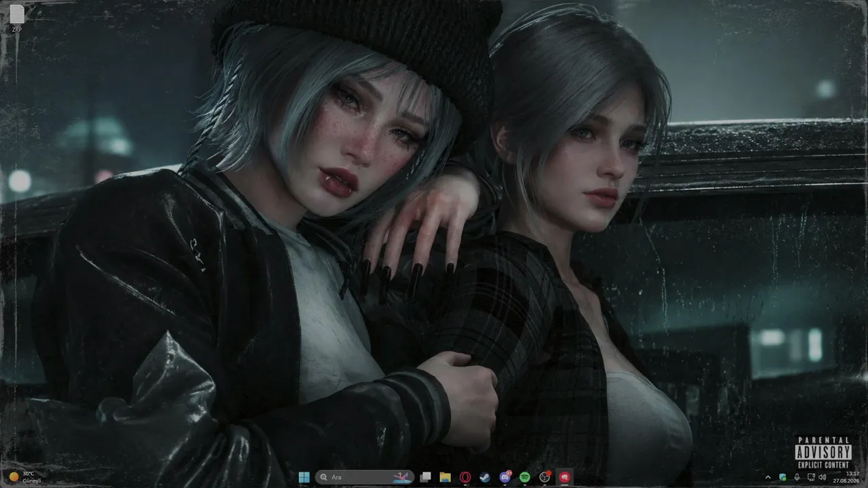
Task: Open the clock showing 13:17 and date
Action: coord(846,477)
